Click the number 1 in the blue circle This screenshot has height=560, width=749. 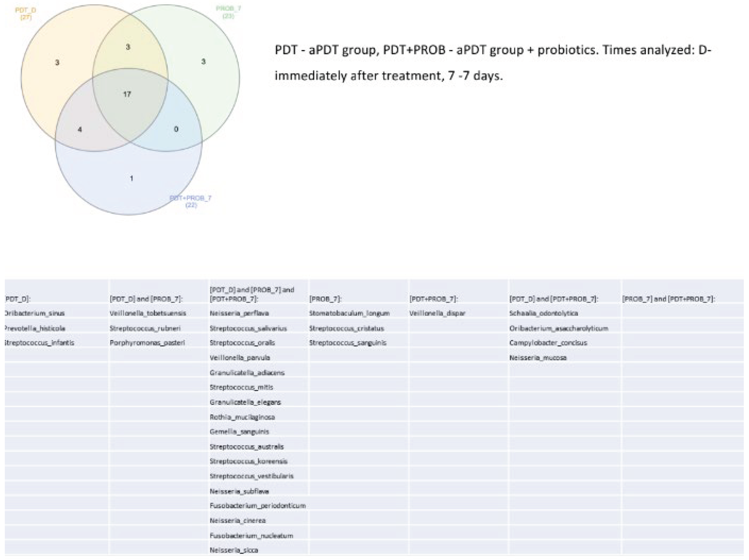[x=131, y=178]
